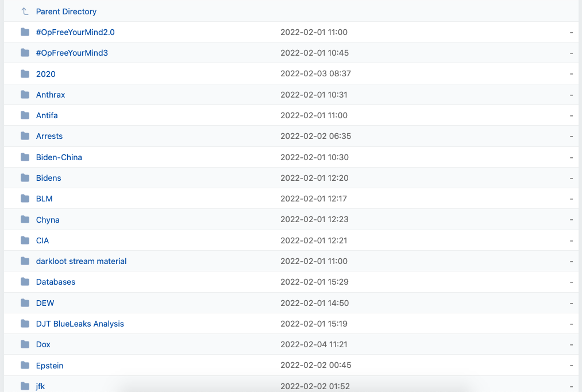Click the DJT BlueLeaks Analysis folder icon
The height and width of the screenshot is (392, 582).
pyautogui.click(x=25, y=324)
